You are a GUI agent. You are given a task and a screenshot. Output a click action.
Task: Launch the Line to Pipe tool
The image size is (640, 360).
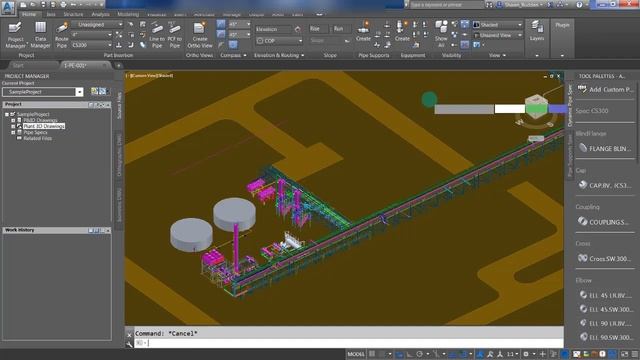coord(157,35)
